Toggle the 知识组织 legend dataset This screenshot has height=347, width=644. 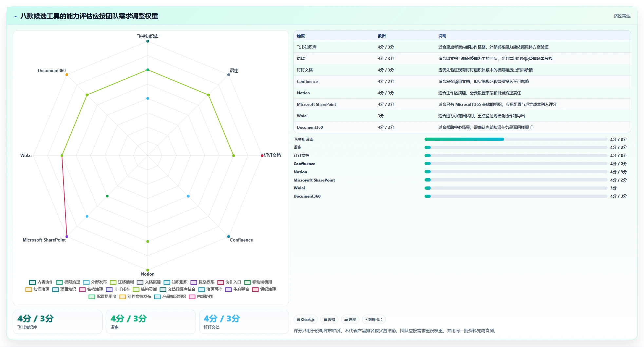[x=176, y=282]
